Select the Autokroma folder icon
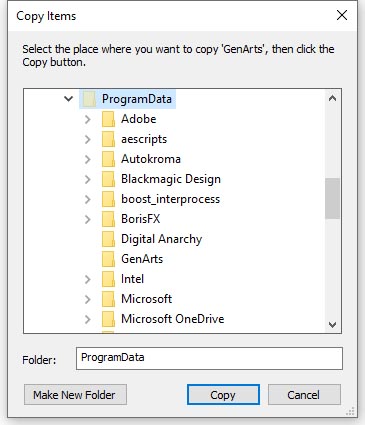 [108, 159]
